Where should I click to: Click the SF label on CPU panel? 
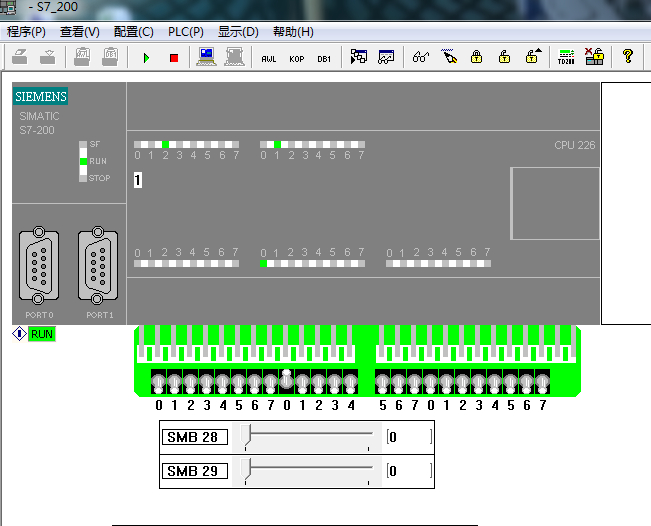(x=95, y=144)
